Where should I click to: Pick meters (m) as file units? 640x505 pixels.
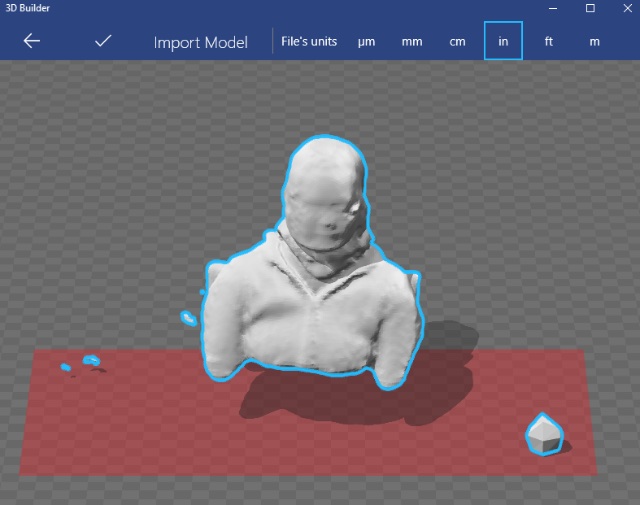pyautogui.click(x=595, y=42)
